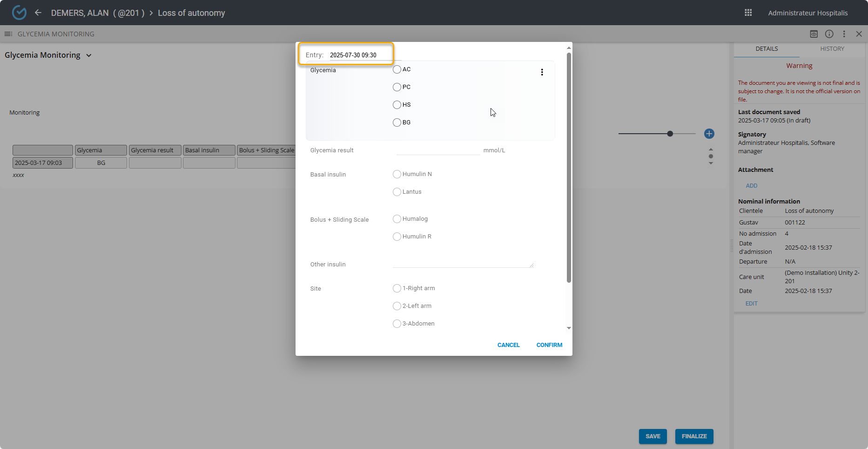
Task: Open the toolbar vertical ellipsis menu
Action: point(844,34)
